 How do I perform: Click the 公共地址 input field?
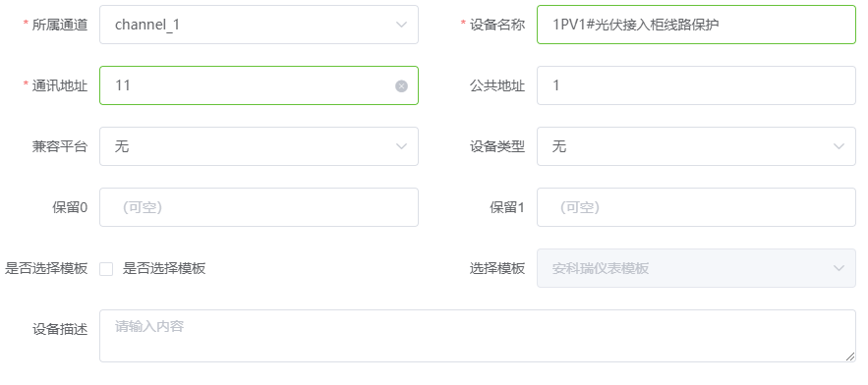(696, 85)
